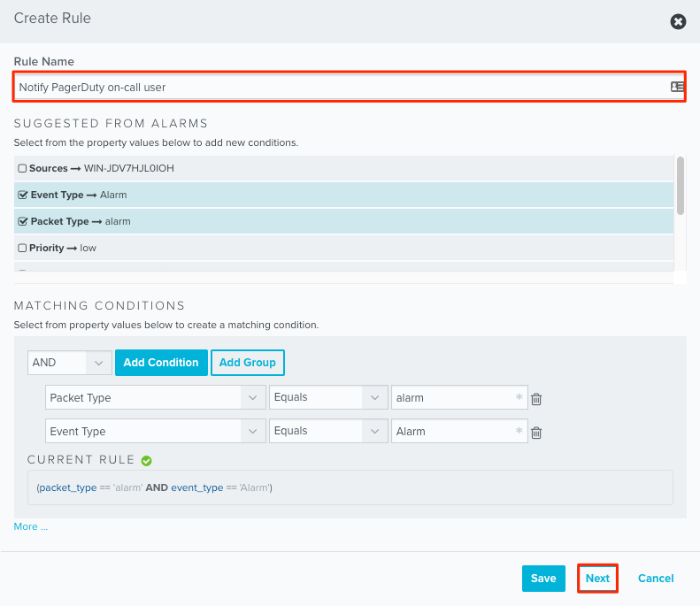Uncheck the Event Type Alarm suggestion
This screenshot has width=700, height=606.
click(22, 195)
